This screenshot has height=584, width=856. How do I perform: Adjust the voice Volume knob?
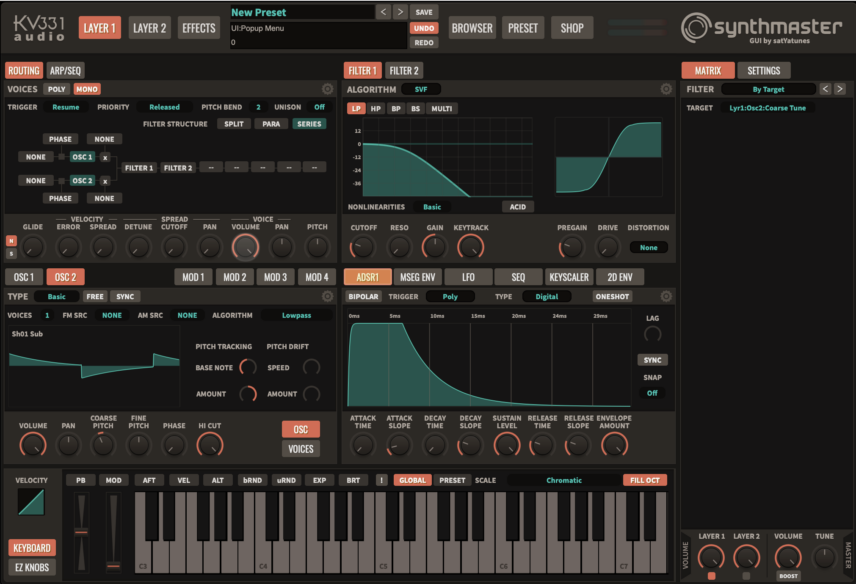pos(246,247)
